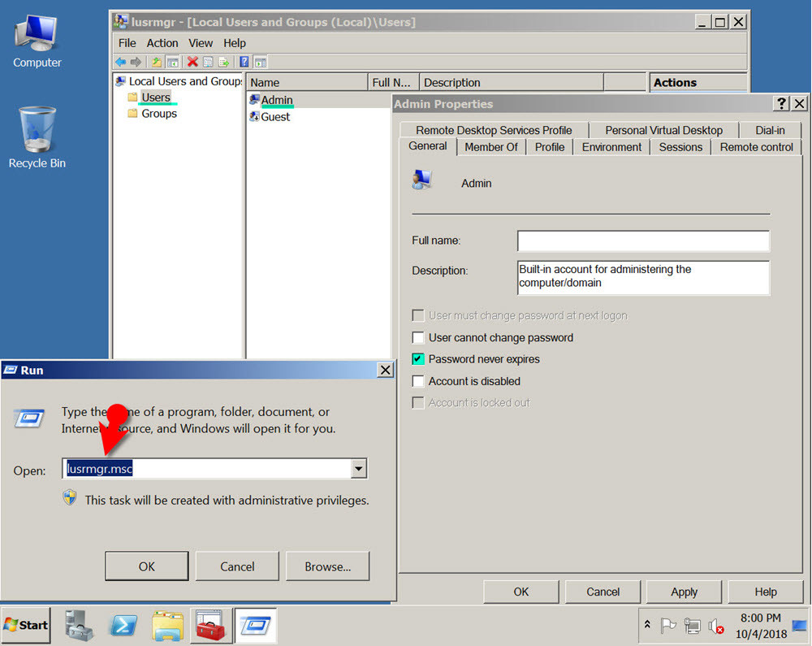This screenshot has height=646, width=812.
Task: Select the General tab
Action: point(428,146)
